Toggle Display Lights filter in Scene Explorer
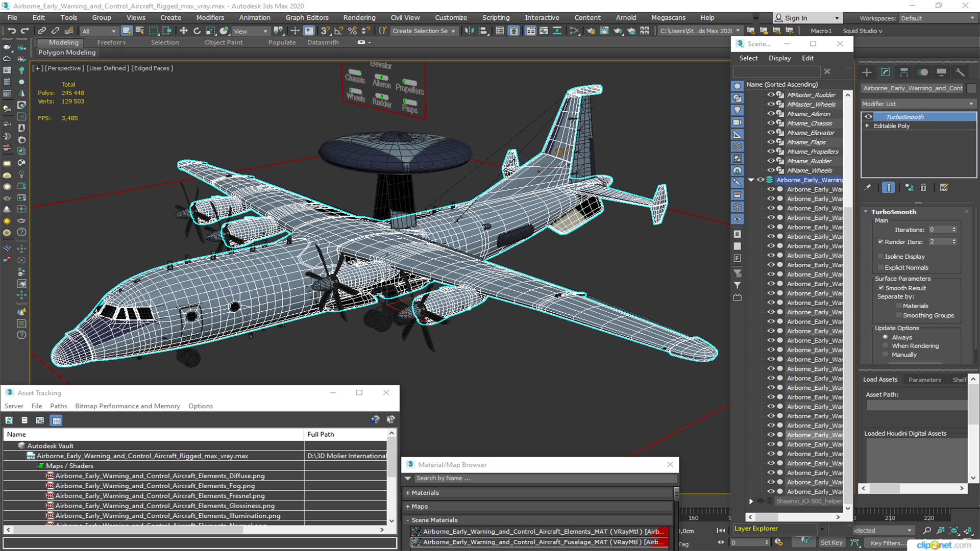Image resolution: width=980 pixels, height=551 pixels. [x=738, y=110]
